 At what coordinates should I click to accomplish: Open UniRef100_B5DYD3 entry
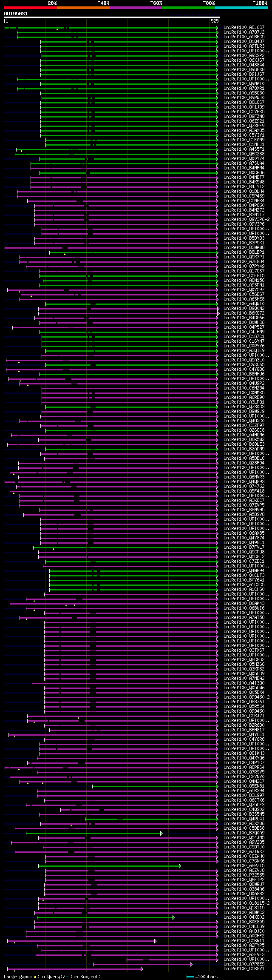coord(244,238)
